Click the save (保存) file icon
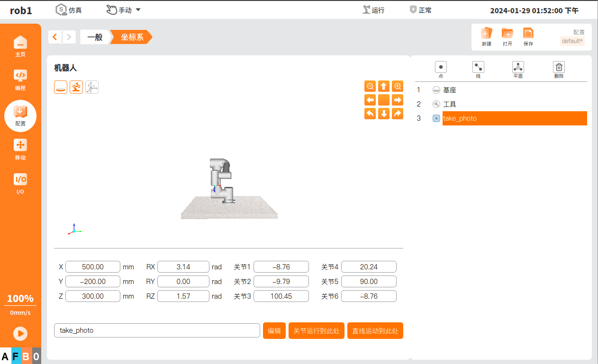Image resolution: width=598 pixels, height=364 pixels. (x=528, y=34)
